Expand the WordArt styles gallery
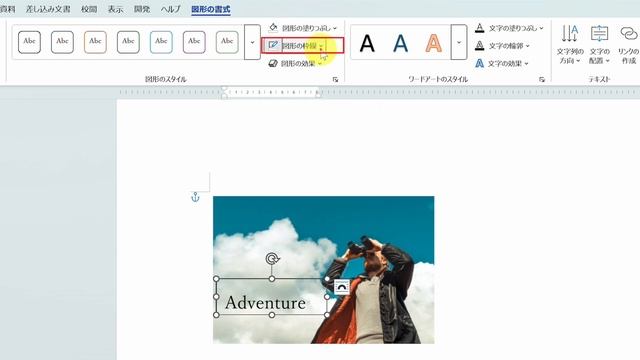 tap(459, 42)
